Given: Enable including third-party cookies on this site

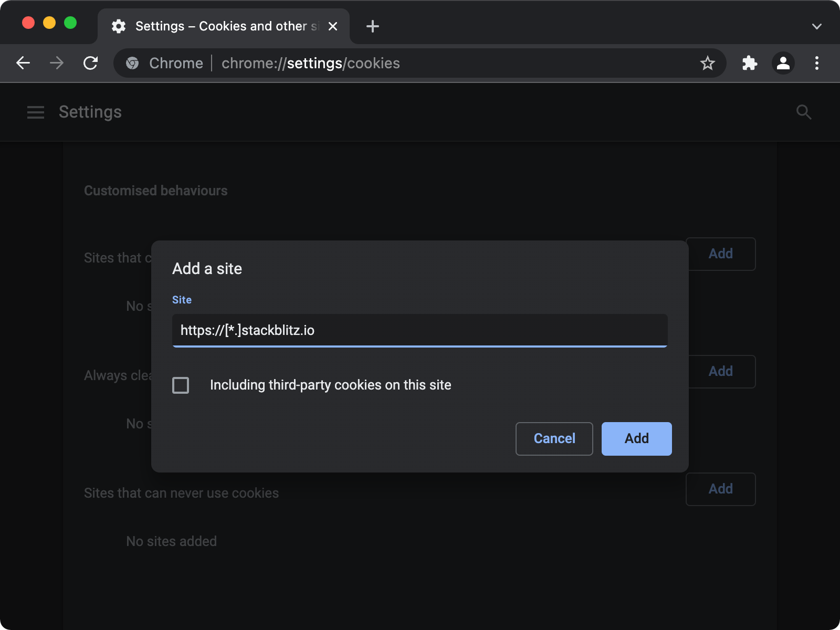Looking at the screenshot, I should point(181,385).
